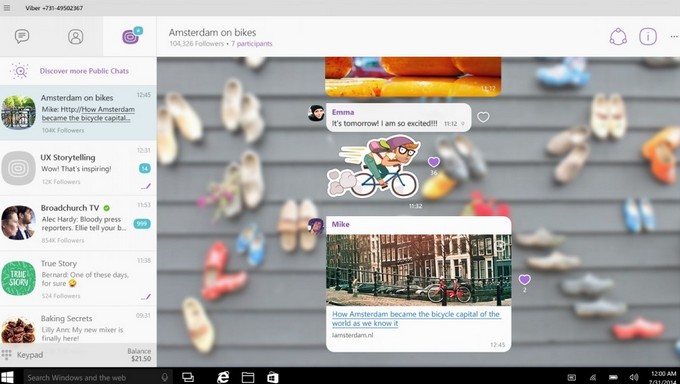Screen dimensions: 680x384
Task: Click the volume icon in system tray
Action: [634, 377]
